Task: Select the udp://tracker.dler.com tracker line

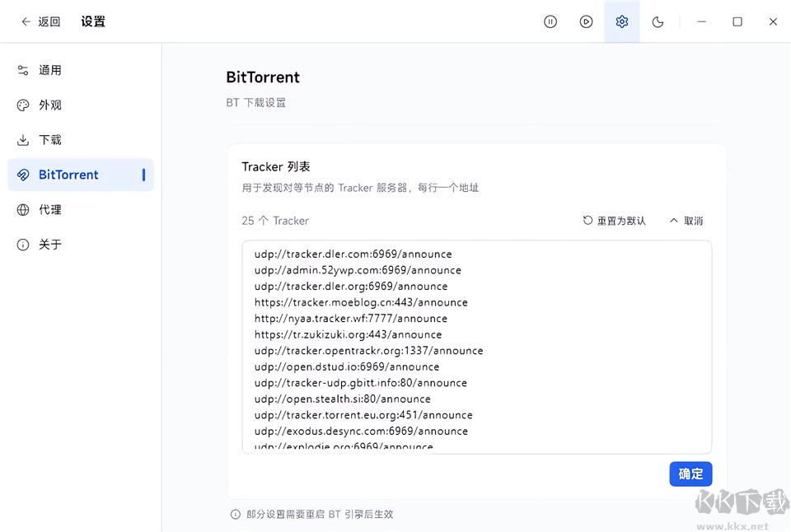Action: 352,254
